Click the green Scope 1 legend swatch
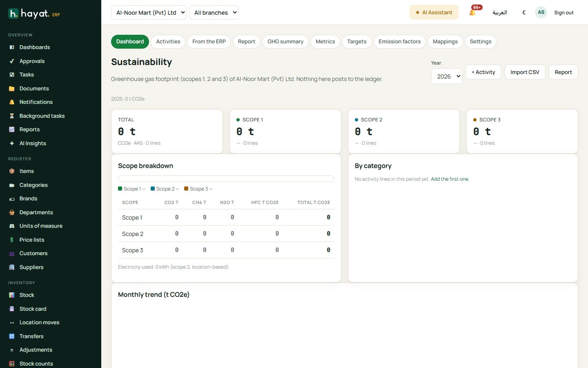The height and width of the screenshot is (368, 588). coord(120,188)
